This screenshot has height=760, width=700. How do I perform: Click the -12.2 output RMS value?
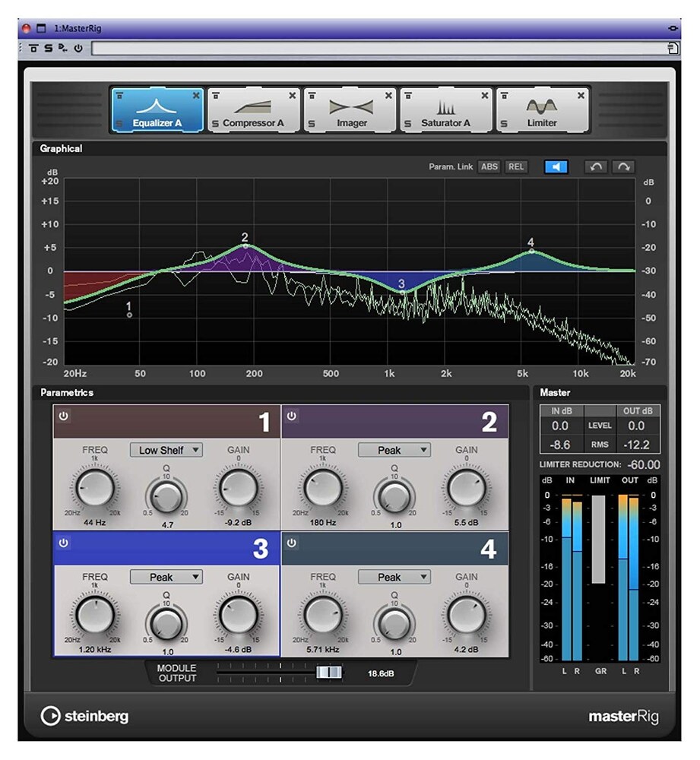tap(636, 445)
